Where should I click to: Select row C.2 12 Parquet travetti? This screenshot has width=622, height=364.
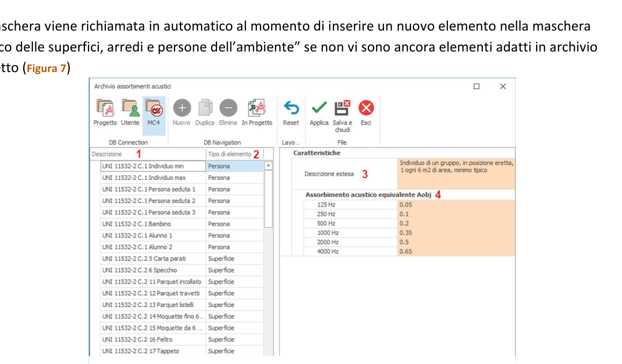(153, 293)
